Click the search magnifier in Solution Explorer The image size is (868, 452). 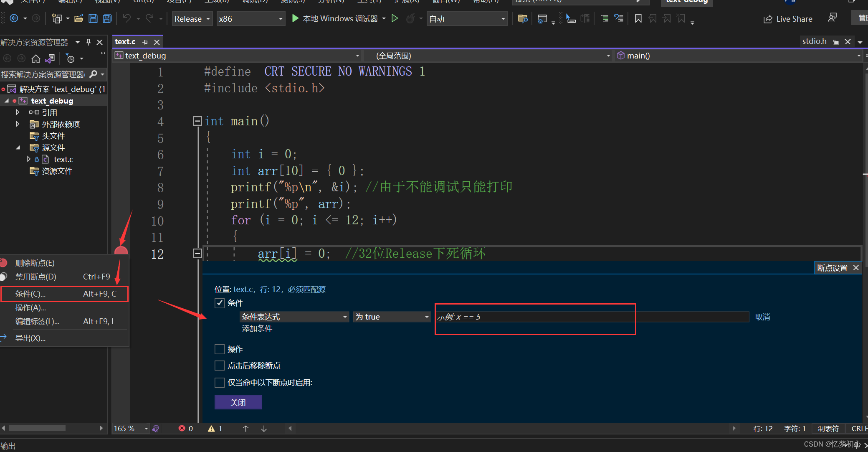(x=94, y=74)
